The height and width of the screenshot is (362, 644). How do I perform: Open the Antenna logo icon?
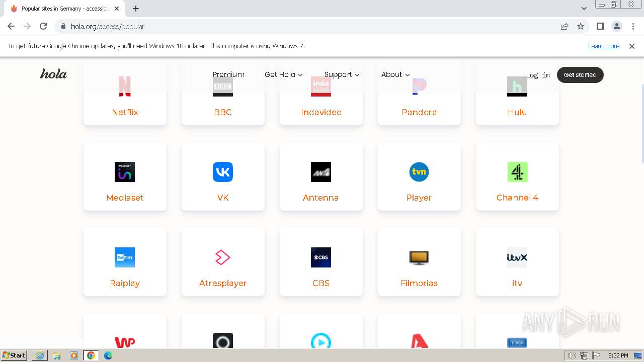click(x=321, y=172)
